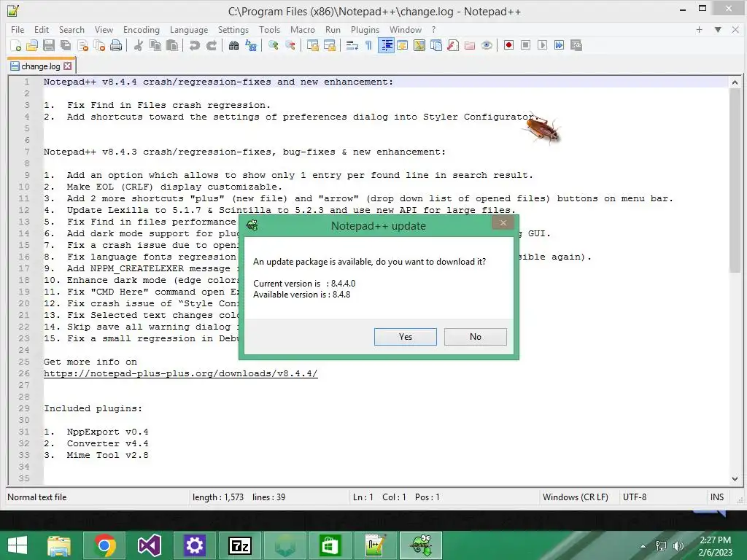Toggle synchronize horizontal scrolling icon
747x560 pixels.
click(x=330, y=46)
